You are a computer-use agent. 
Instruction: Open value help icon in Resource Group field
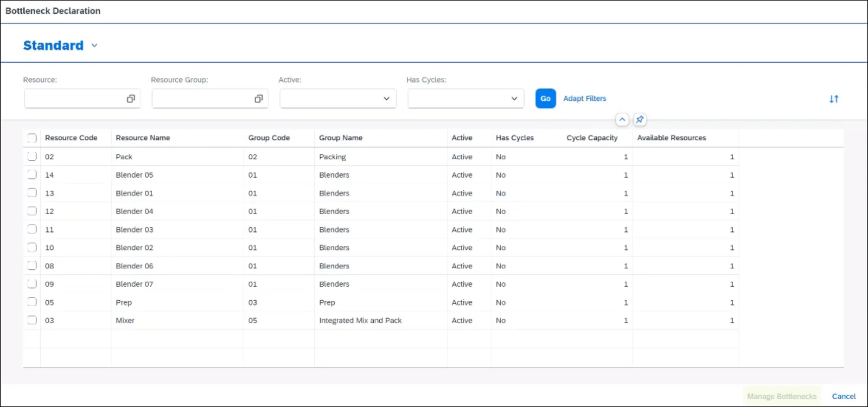pyautogui.click(x=259, y=99)
